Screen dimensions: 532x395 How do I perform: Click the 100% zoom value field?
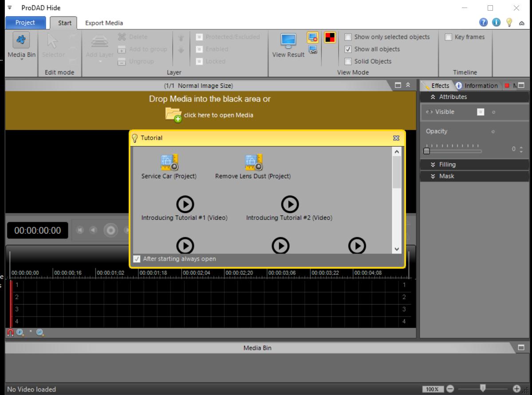(x=432, y=389)
